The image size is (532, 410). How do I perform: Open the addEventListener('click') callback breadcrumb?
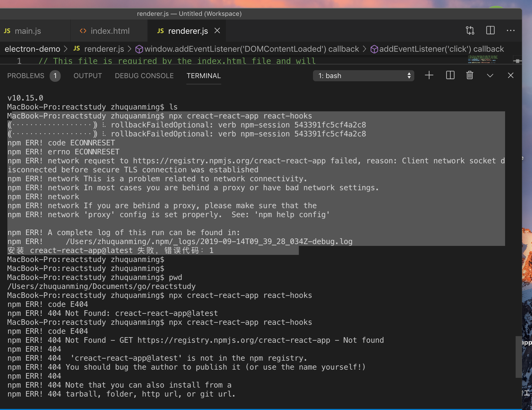click(437, 49)
